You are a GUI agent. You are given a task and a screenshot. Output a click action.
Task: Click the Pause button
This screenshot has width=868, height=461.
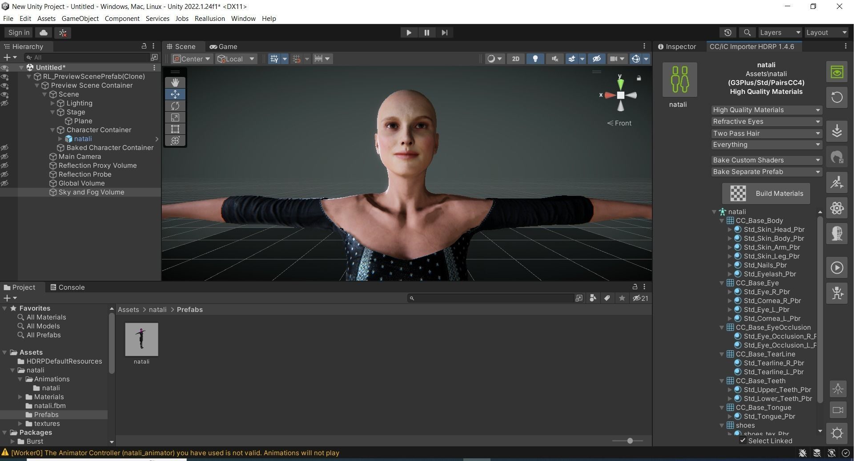tap(426, 32)
